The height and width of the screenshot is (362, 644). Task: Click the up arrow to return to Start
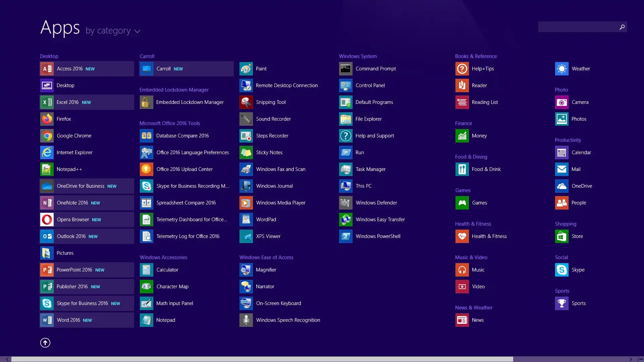coord(45,343)
